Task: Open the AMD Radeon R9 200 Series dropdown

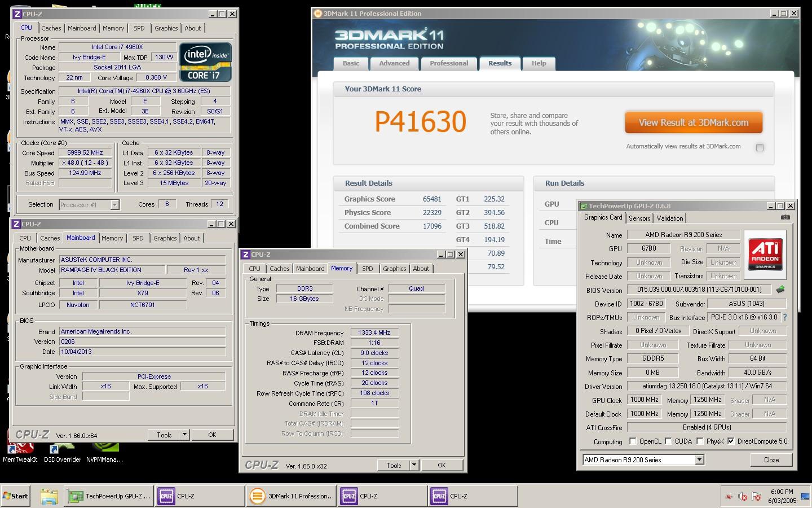Action: coord(699,460)
